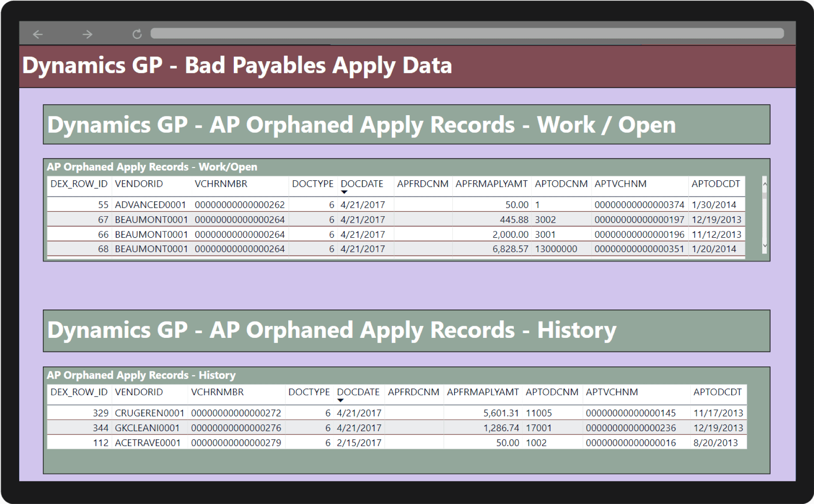The width and height of the screenshot is (814, 504).
Task: Sort History table by APFRMAPLYAMT header
Action: (x=483, y=392)
